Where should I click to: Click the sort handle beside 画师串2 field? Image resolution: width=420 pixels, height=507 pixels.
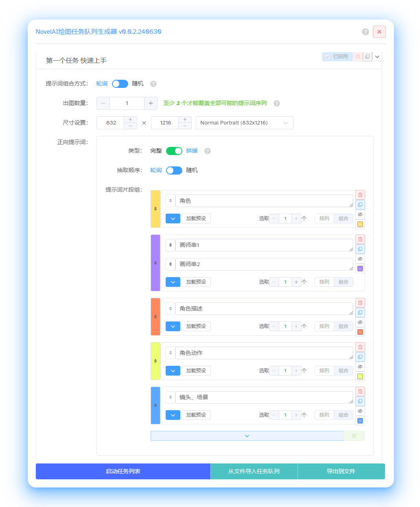click(x=171, y=264)
